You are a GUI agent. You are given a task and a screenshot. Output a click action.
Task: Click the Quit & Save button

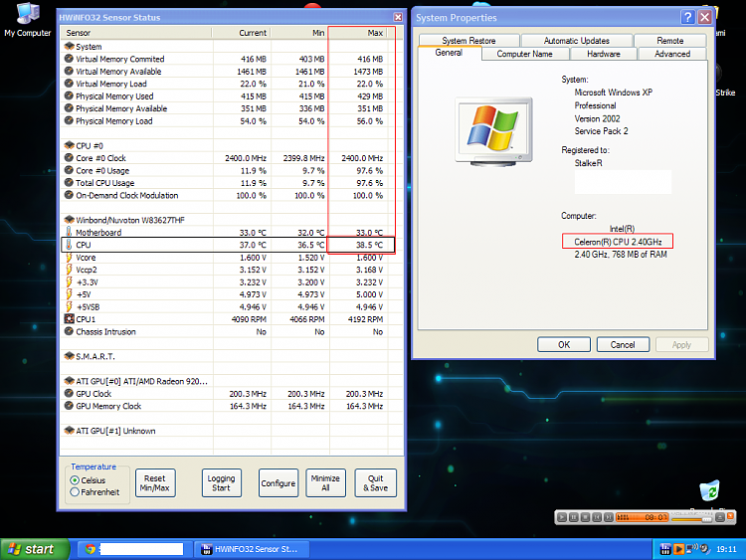coord(375,483)
